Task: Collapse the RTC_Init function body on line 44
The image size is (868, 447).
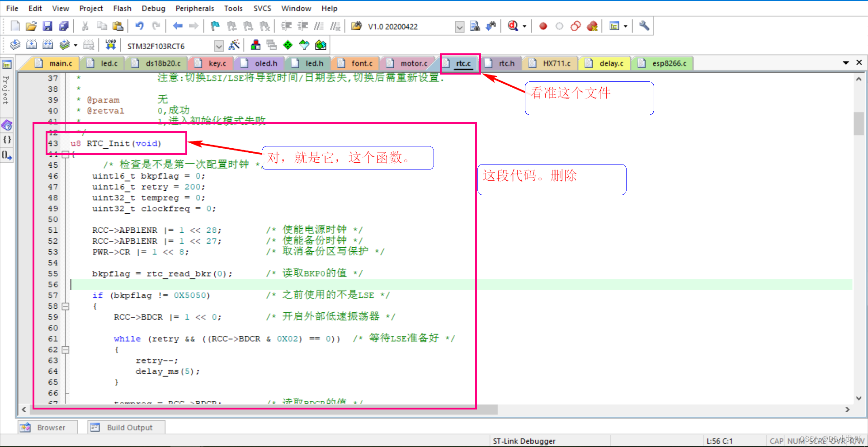Action: (66, 155)
